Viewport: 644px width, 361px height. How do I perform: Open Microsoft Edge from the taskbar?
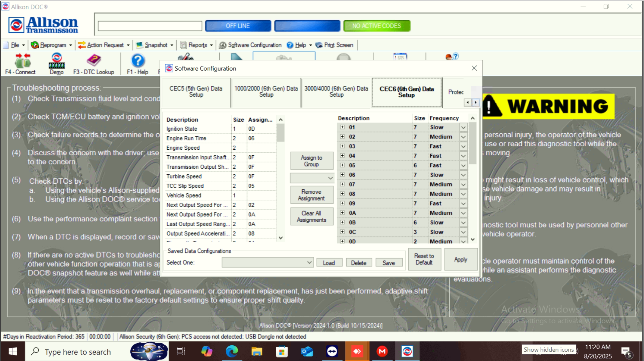[232, 351]
